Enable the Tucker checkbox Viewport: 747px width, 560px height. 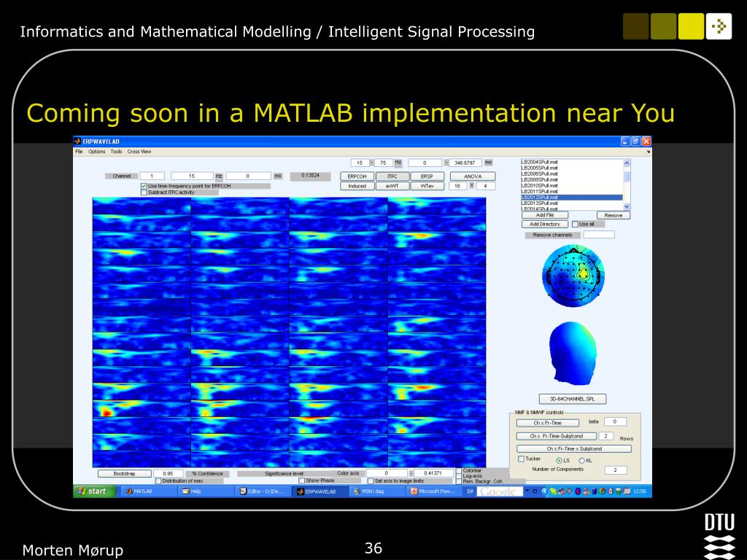click(x=521, y=459)
